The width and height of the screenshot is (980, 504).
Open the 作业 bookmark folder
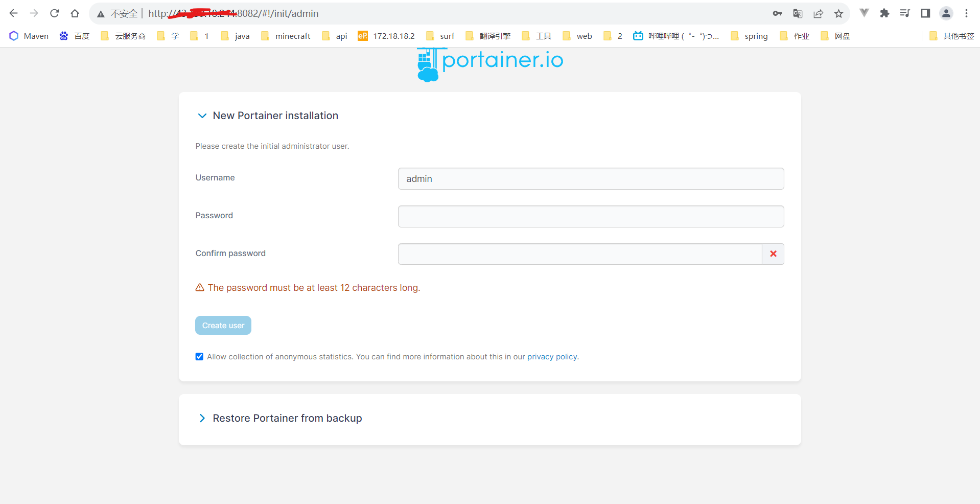click(x=795, y=36)
